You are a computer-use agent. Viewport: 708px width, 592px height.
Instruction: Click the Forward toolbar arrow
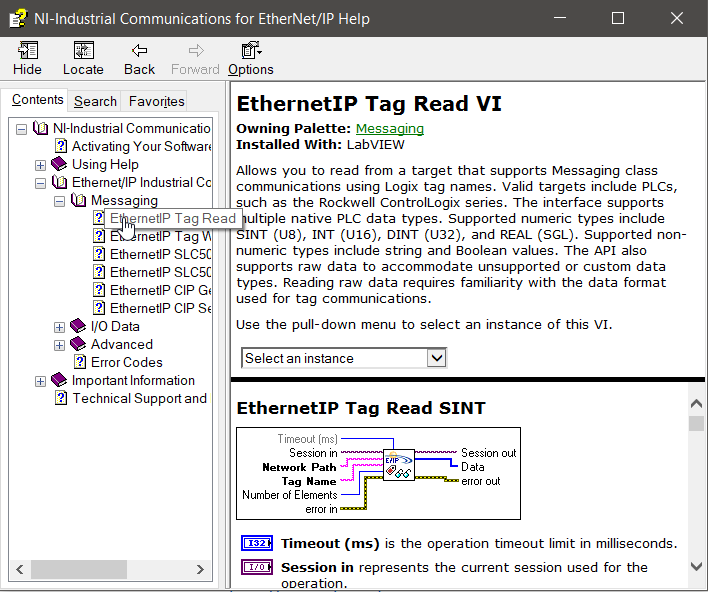196,51
